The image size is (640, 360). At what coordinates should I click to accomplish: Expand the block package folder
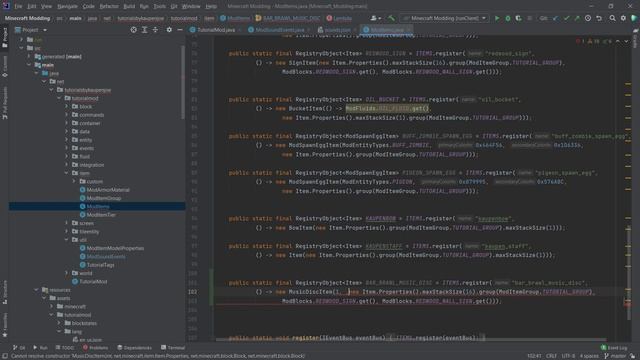click(x=67, y=107)
